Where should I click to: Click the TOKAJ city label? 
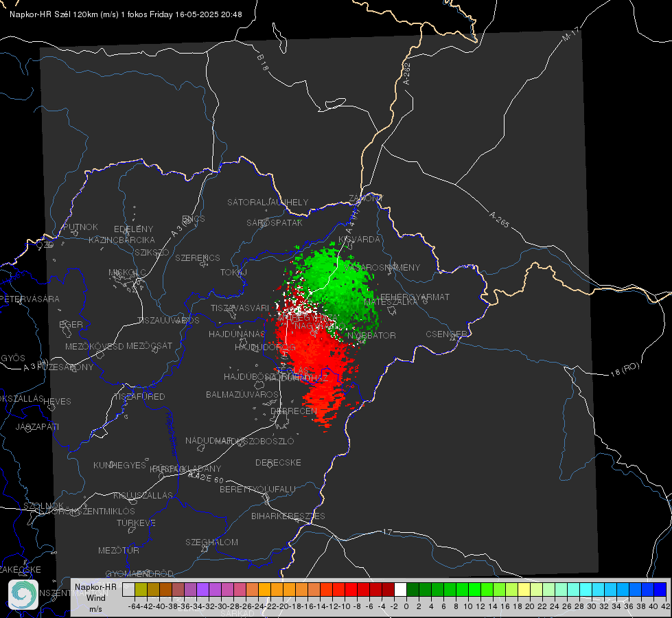tap(233, 273)
